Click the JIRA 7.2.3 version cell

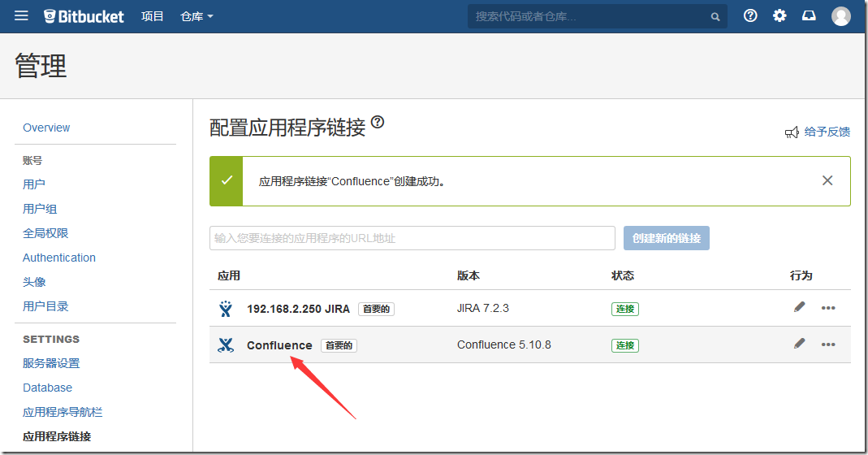click(x=482, y=309)
